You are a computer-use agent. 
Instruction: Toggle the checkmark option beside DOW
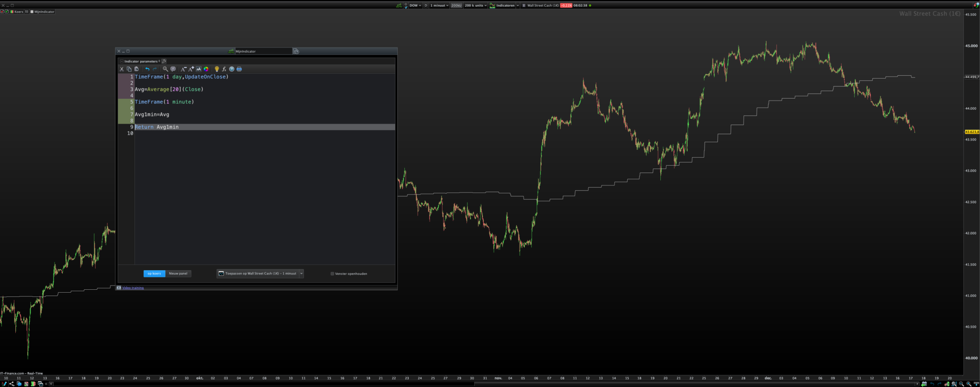coord(406,5)
